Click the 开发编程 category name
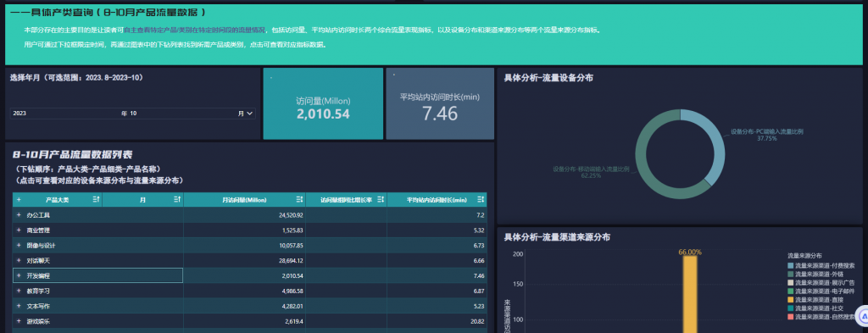Screen dimensions: 868x333 [x=38, y=275]
